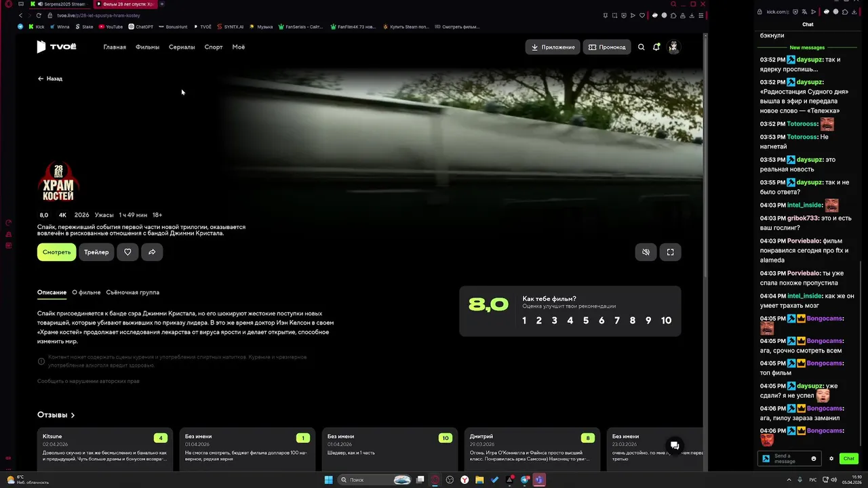Viewport: 868px width, 488px height.
Task: Click username daysupz on ядерку message
Action: pyautogui.click(x=808, y=60)
